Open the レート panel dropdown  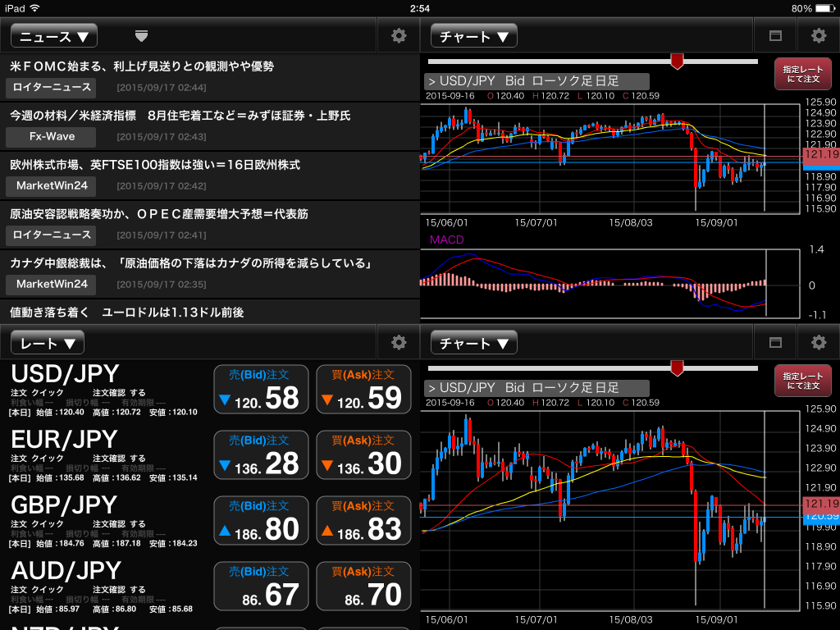48,343
